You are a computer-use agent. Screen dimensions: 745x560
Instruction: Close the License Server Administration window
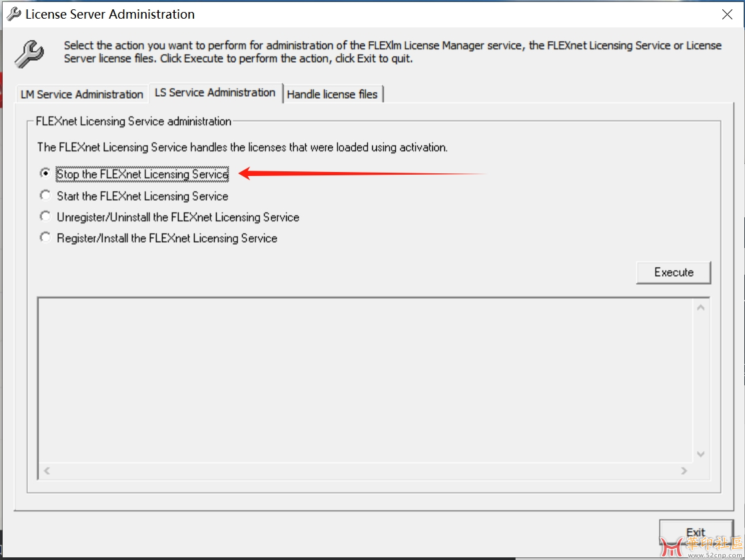727,14
